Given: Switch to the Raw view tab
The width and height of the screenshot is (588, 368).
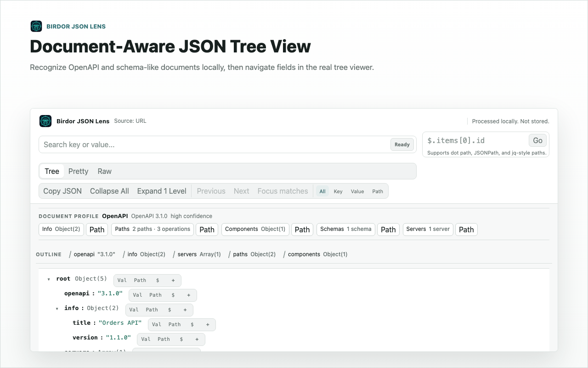Looking at the screenshot, I should (105, 171).
